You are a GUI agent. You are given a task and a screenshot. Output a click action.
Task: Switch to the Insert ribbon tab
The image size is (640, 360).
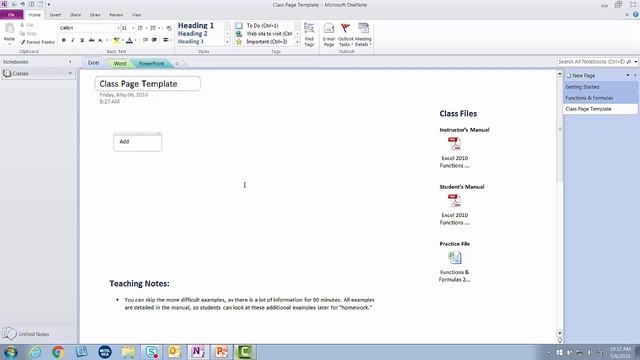pyautogui.click(x=55, y=15)
